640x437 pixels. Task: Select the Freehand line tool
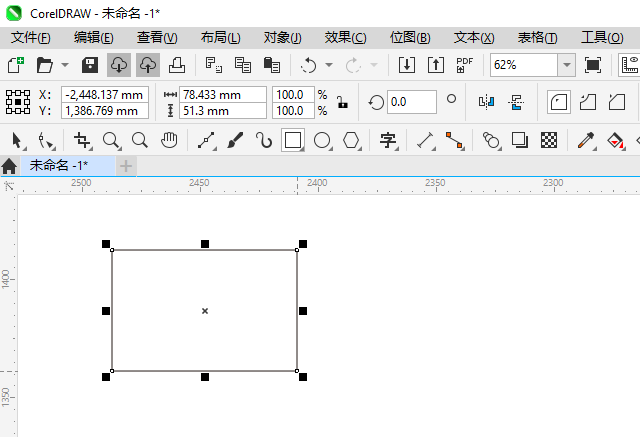pyautogui.click(x=207, y=140)
